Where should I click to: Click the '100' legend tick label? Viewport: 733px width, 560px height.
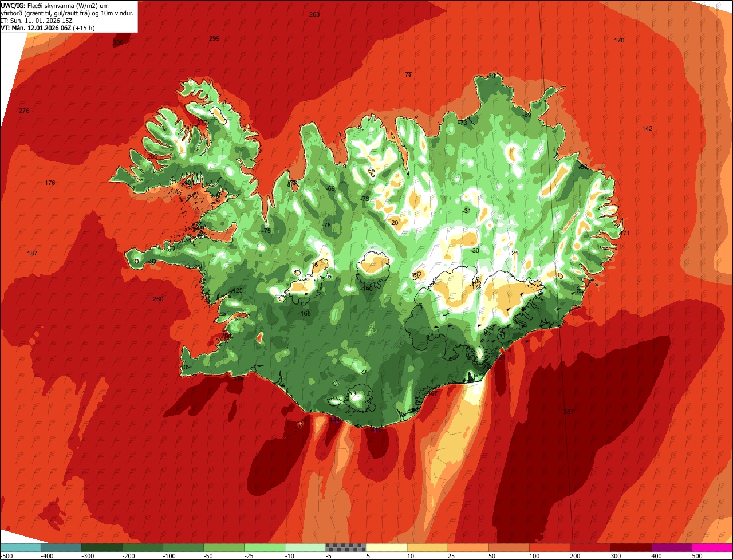pos(534,556)
